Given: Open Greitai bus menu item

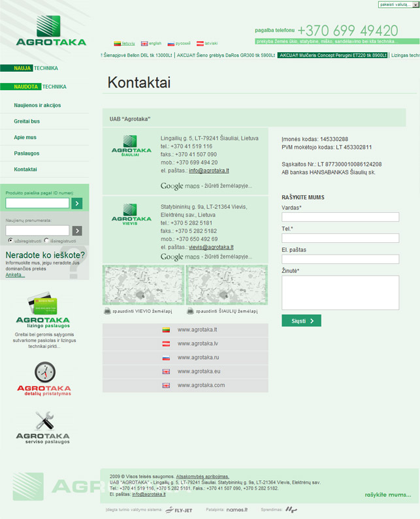Looking at the screenshot, I should click(27, 121).
